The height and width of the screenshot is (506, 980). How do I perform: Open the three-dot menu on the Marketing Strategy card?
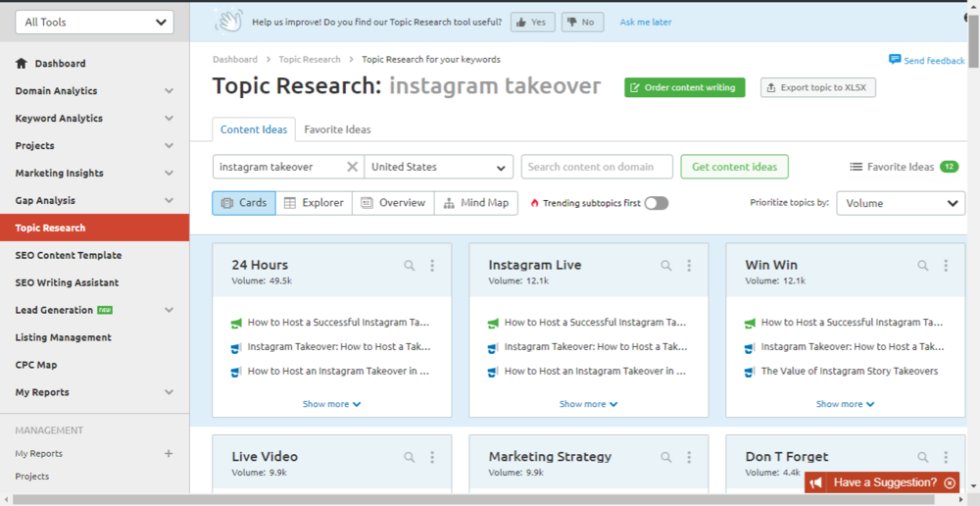coord(689,457)
